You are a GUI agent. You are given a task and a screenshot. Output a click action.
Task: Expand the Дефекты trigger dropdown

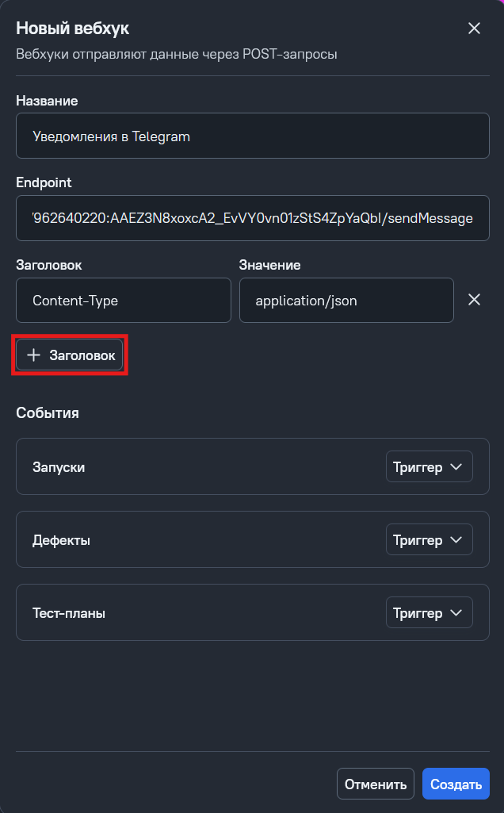[429, 540]
